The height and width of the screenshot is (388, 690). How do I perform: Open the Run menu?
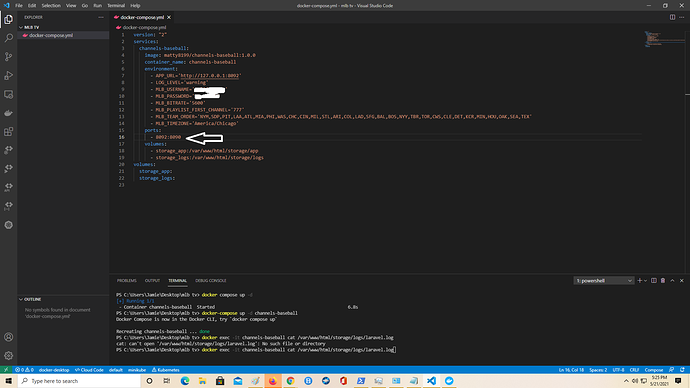[97, 6]
